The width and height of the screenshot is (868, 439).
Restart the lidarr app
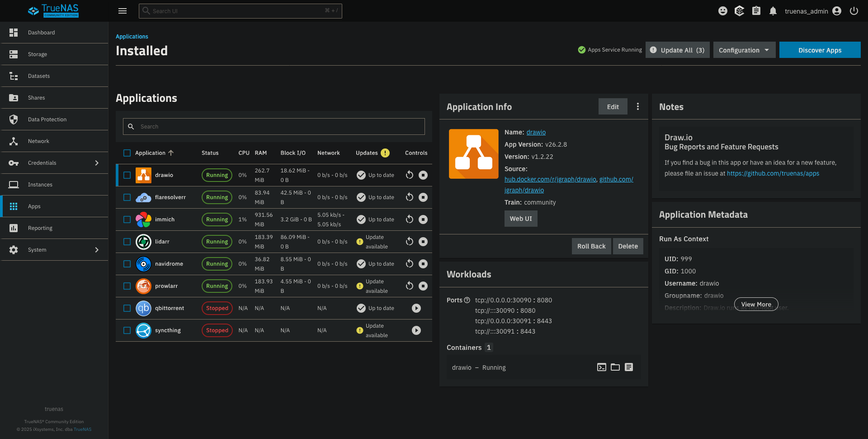point(410,242)
